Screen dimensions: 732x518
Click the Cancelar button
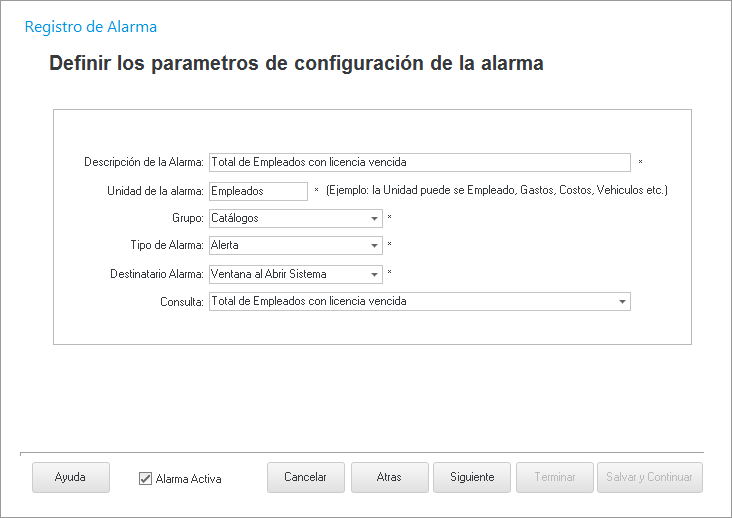tap(305, 478)
